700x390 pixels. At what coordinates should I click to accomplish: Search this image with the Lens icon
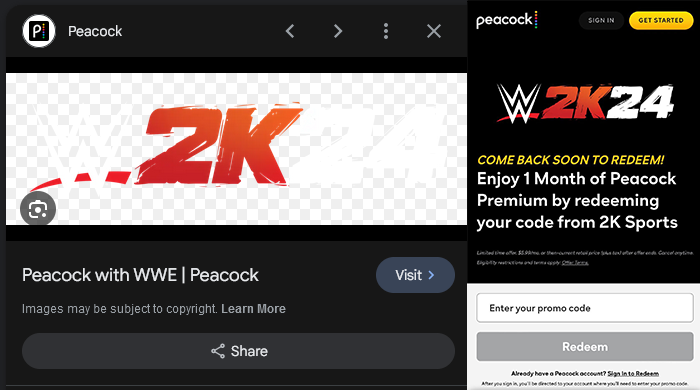point(38,209)
